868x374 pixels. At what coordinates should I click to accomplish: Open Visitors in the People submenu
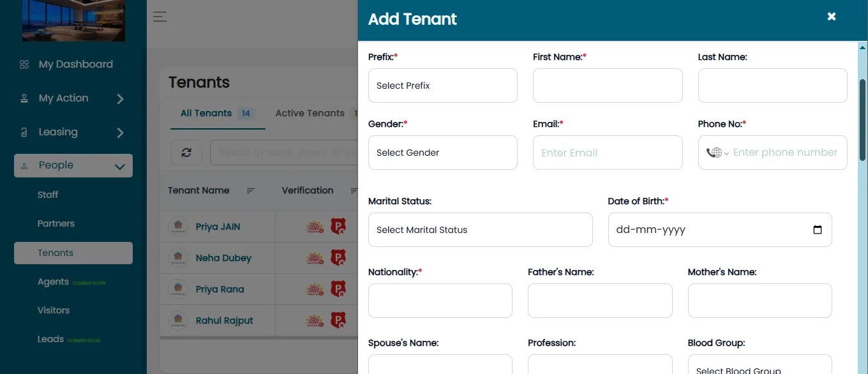(54, 310)
